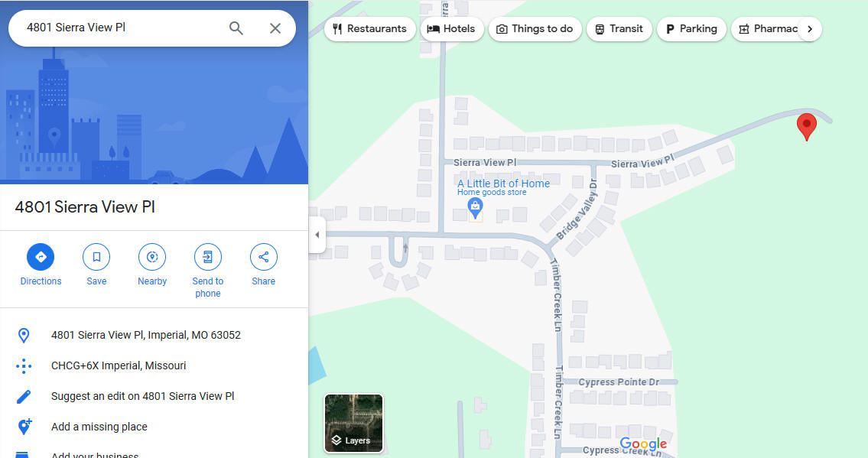Show Transit options
This screenshot has height=458, width=868.
pos(619,29)
